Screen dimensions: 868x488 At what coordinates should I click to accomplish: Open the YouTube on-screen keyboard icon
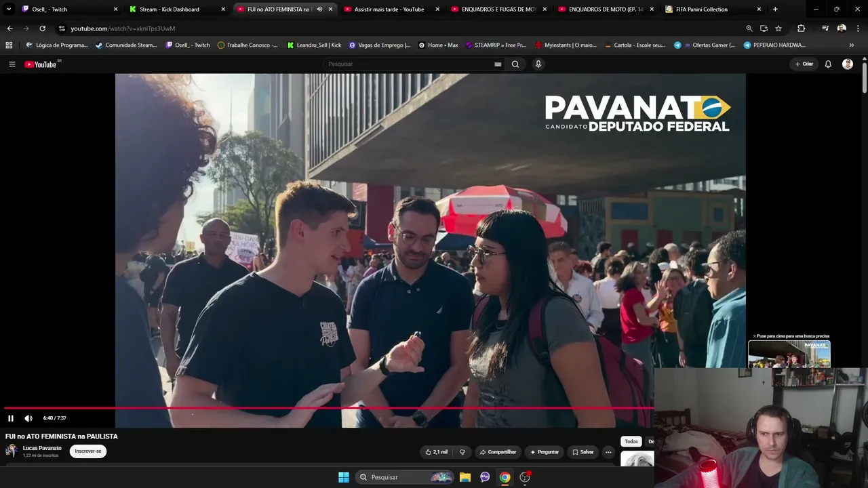coord(498,64)
